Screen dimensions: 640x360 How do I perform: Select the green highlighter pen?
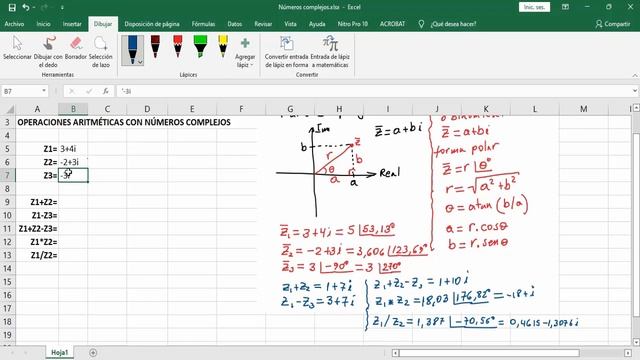200,47
